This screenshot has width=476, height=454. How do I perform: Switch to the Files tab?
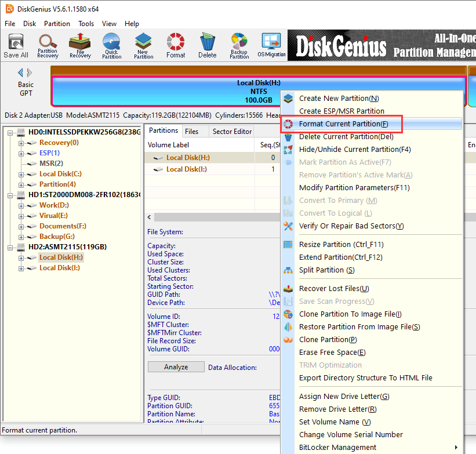pos(191,132)
